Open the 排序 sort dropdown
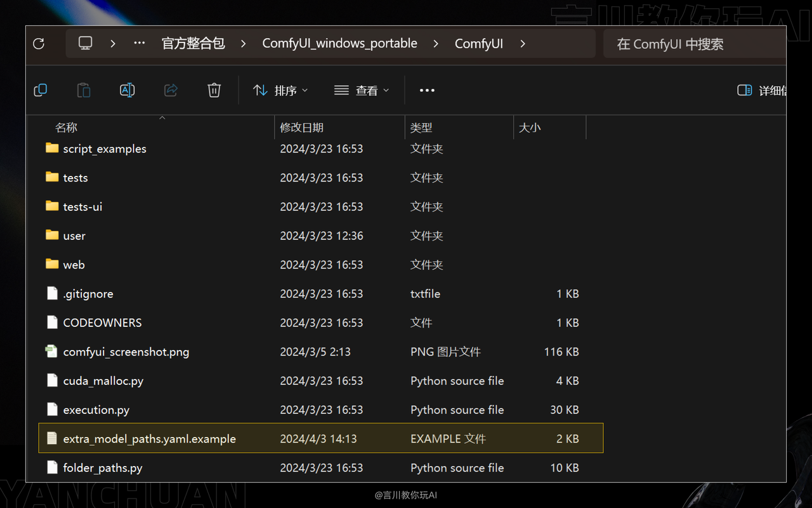812x508 pixels. [280, 90]
